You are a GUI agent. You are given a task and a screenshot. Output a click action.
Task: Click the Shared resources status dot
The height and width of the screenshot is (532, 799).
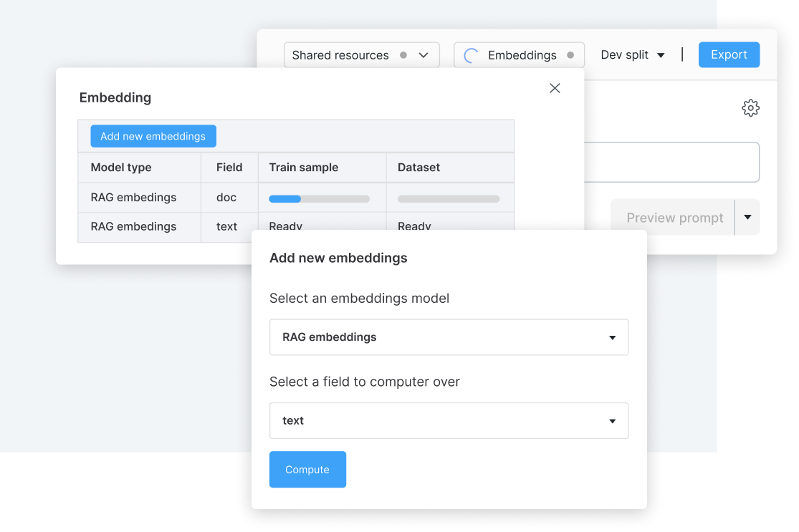[403, 55]
